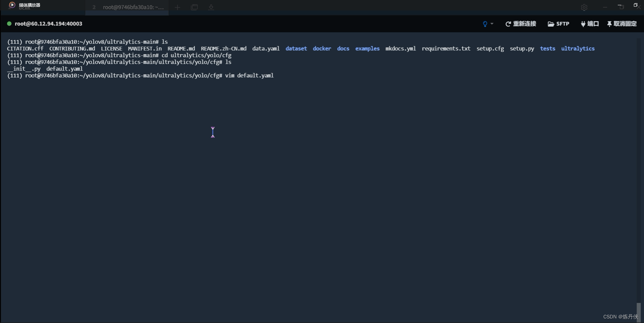
Task: Click the CONTRIBUTING.md file name
Action: (x=72, y=49)
